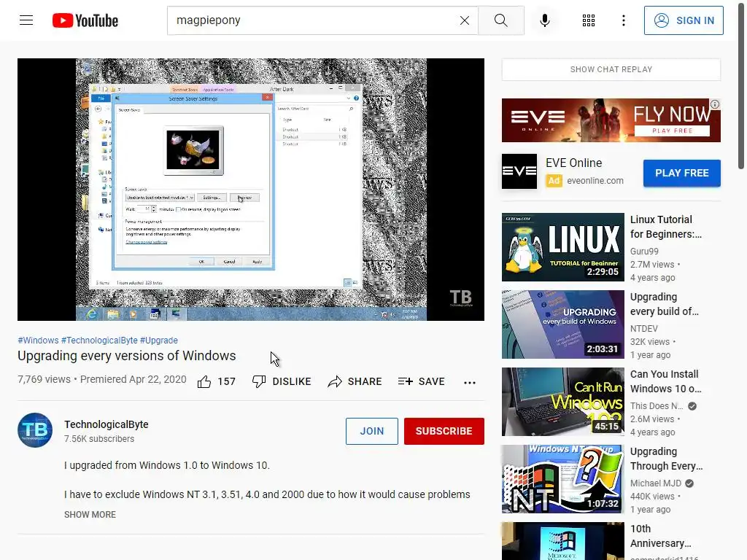Play the video in the player
This screenshot has height=560, width=747.
tap(251, 190)
